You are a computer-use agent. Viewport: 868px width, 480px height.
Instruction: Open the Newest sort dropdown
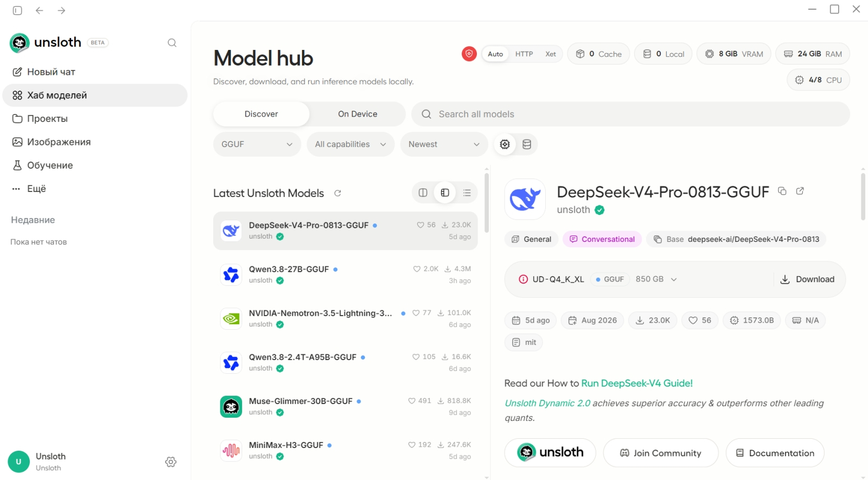pos(444,144)
